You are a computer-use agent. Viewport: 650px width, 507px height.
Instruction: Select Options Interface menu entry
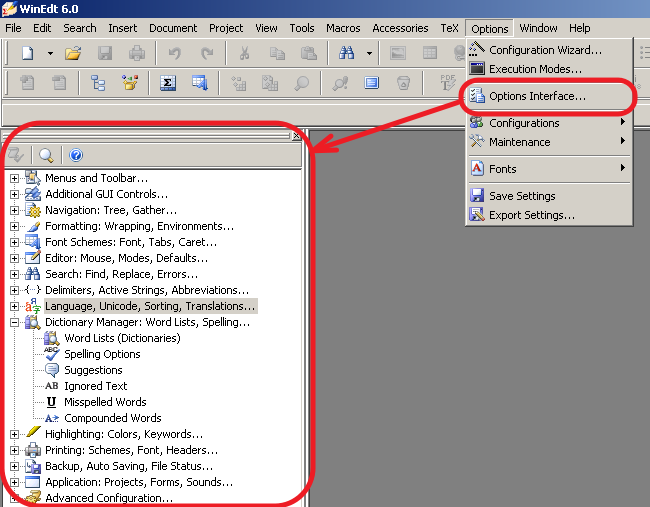coord(537,97)
